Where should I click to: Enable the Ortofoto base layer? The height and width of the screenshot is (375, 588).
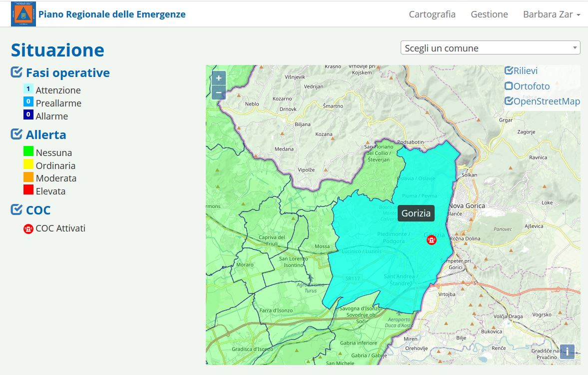click(509, 86)
